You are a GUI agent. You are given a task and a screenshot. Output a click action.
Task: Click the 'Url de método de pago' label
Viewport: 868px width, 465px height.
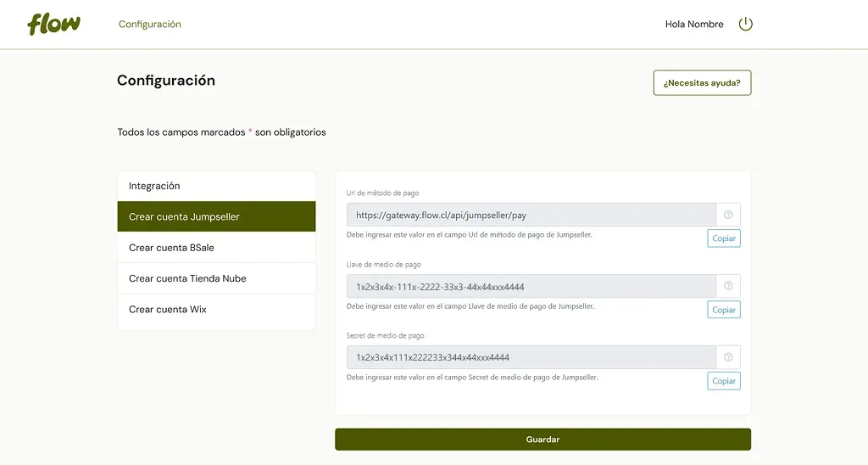point(382,193)
